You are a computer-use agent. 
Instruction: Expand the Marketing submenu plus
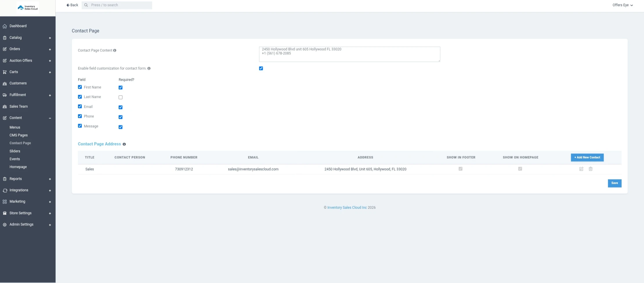[50, 202]
